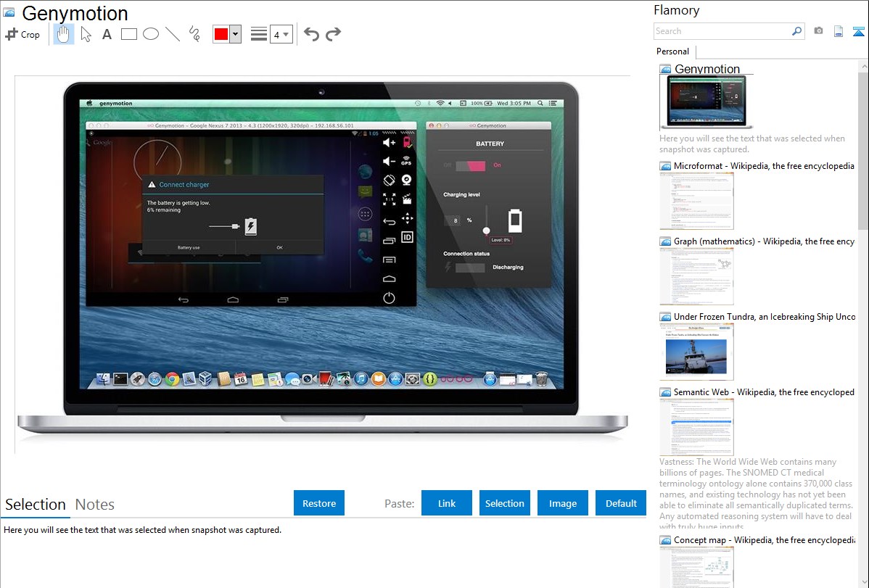The image size is (869, 588).
Task: Select the straight line tool
Action: 173,34
